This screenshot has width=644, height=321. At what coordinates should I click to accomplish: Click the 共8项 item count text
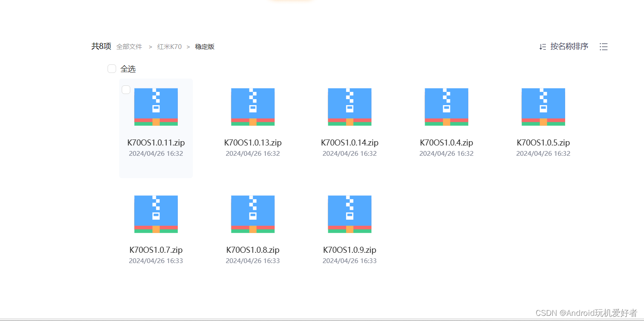coord(101,46)
